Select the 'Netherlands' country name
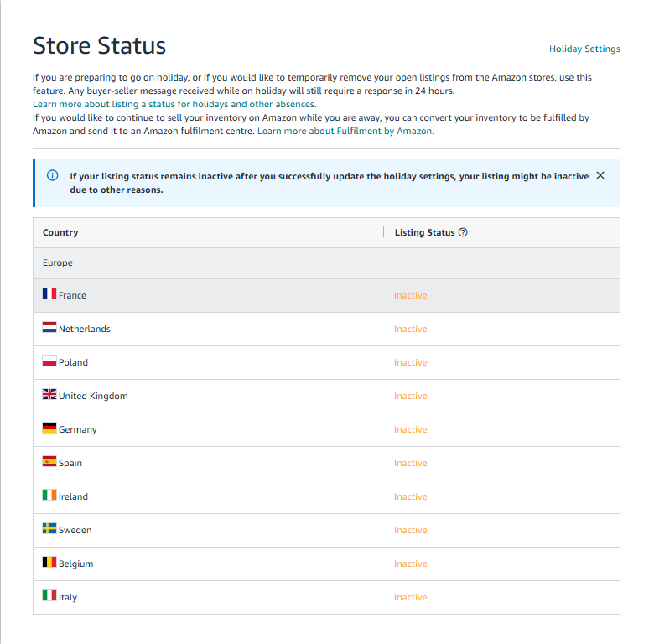Image resolution: width=649 pixels, height=644 pixels. (85, 329)
